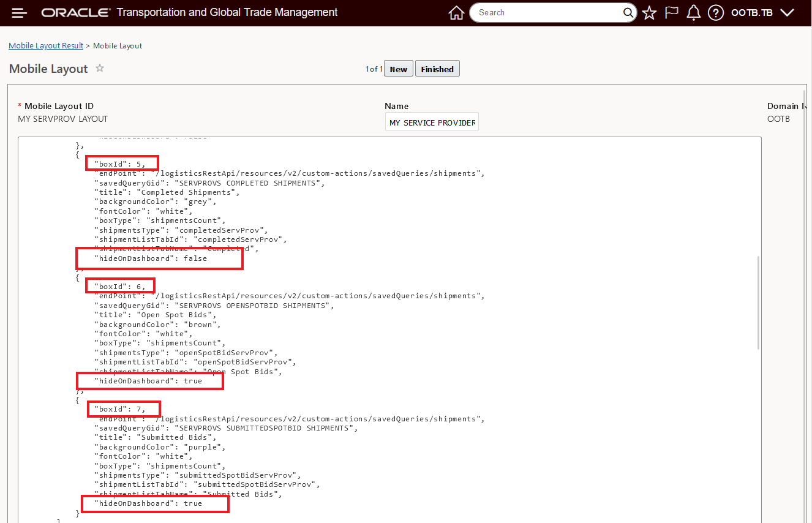Image resolution: width=812 pixels, height=523 pixels.
Task: Click the "MY SERVPROV LAYOUT" ID value
Action: pyautogui.click(x=63, y=119)
